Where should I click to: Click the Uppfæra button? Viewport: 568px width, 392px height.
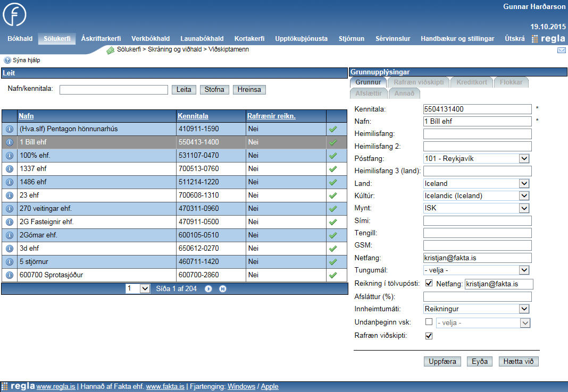pyautogui.click(x=442, y=362)
